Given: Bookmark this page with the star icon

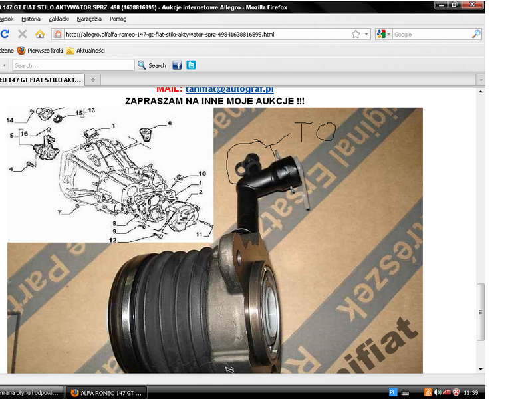Looking at the screenshot, I should tap(356, 34).
